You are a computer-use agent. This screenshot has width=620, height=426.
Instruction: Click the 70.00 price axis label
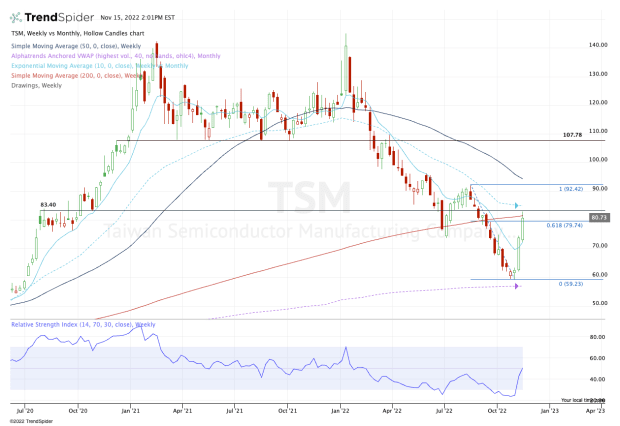pos(599,245)
